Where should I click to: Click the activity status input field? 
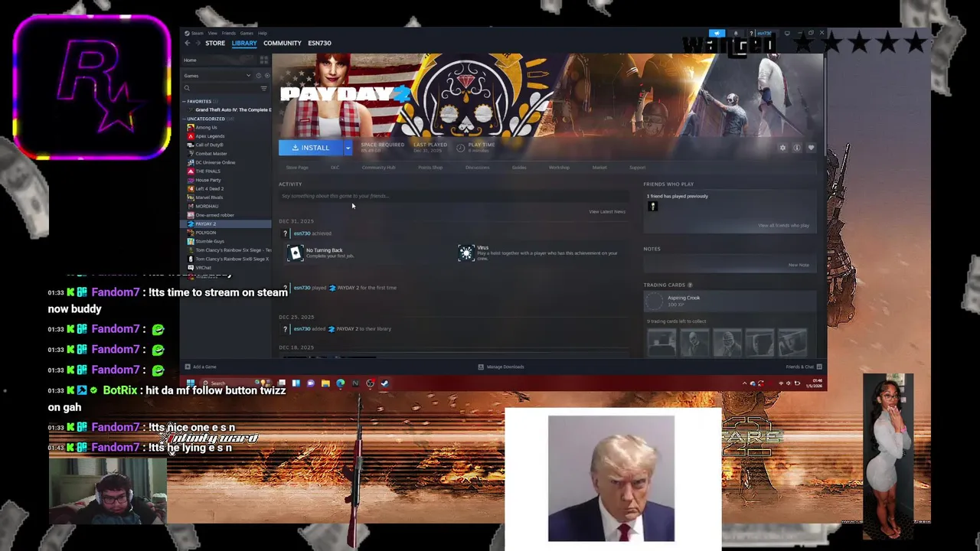(452, 196)
